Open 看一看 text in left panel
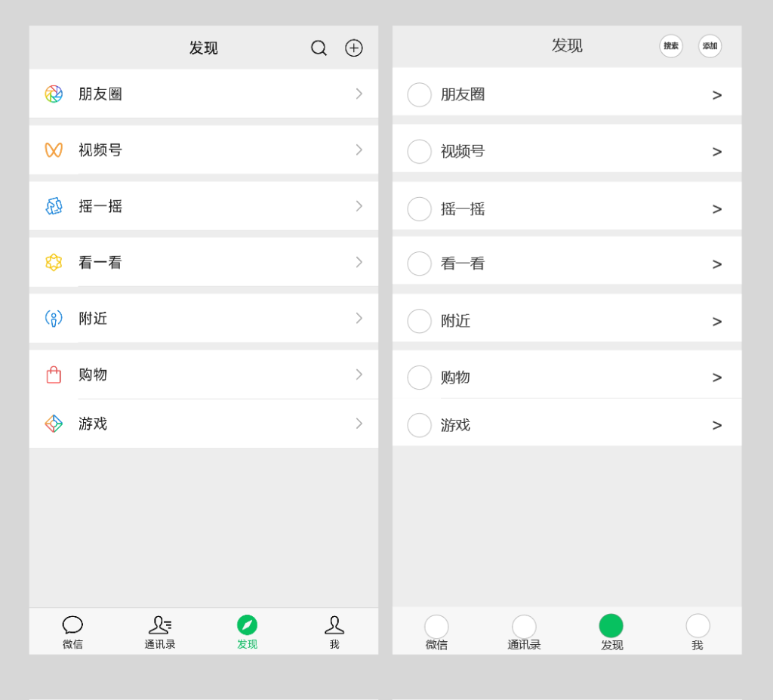Viewport: 773px width, 700px height. click(100, 263)
